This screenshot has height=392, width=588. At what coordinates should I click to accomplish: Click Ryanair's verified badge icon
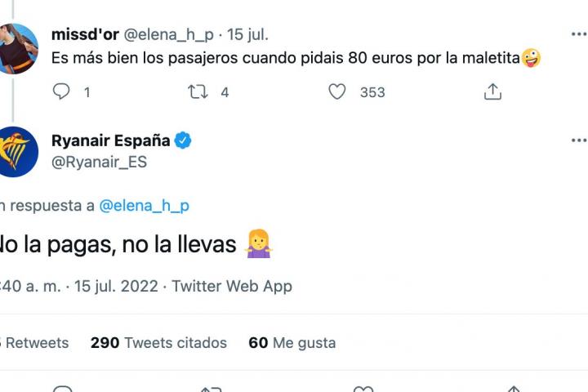tap(184, 140)
